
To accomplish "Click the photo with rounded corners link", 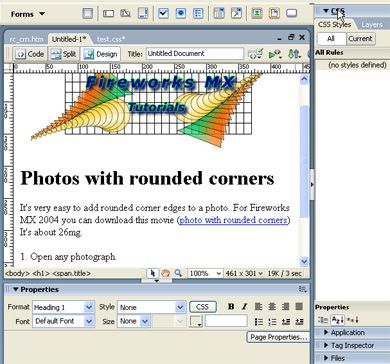I will (233, 220).
